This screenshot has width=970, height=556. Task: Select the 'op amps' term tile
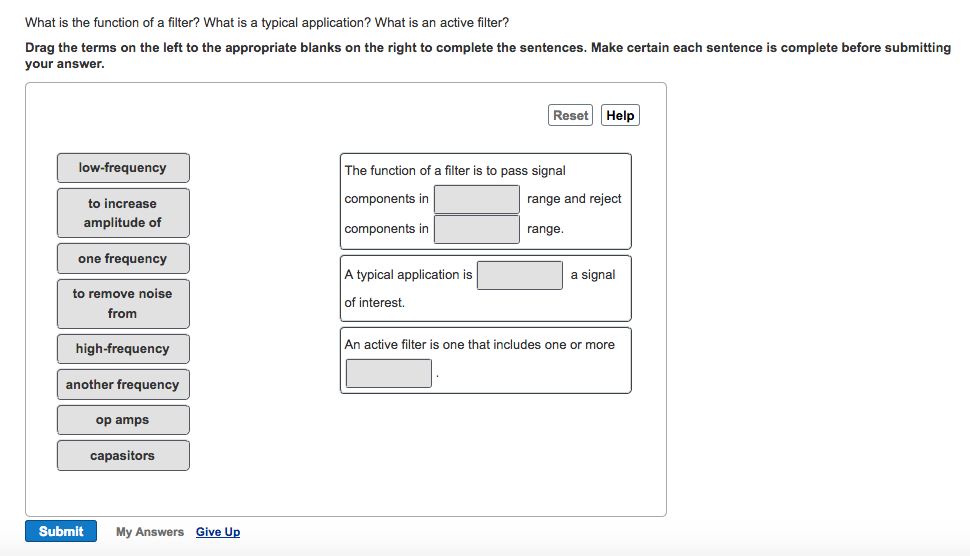123,420
